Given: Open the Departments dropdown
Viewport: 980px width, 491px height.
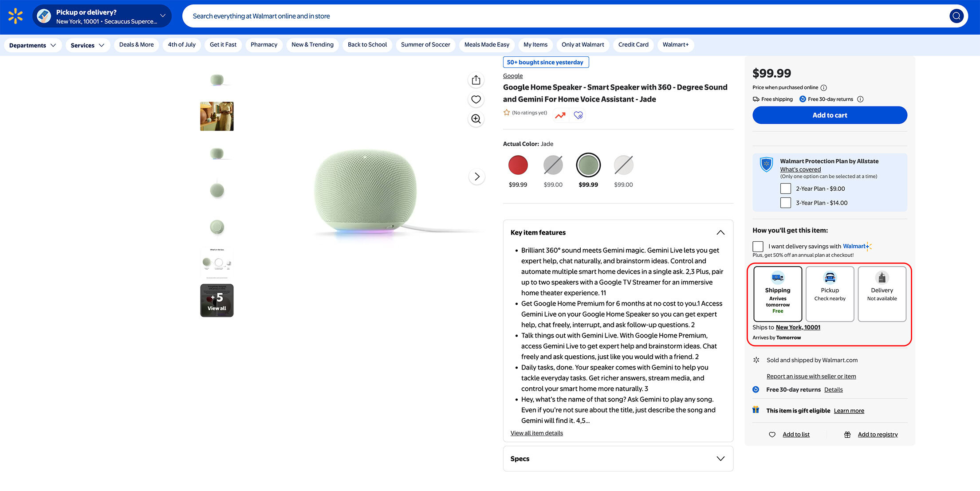Looking at the screenshot, I should [x=32, y=45].
